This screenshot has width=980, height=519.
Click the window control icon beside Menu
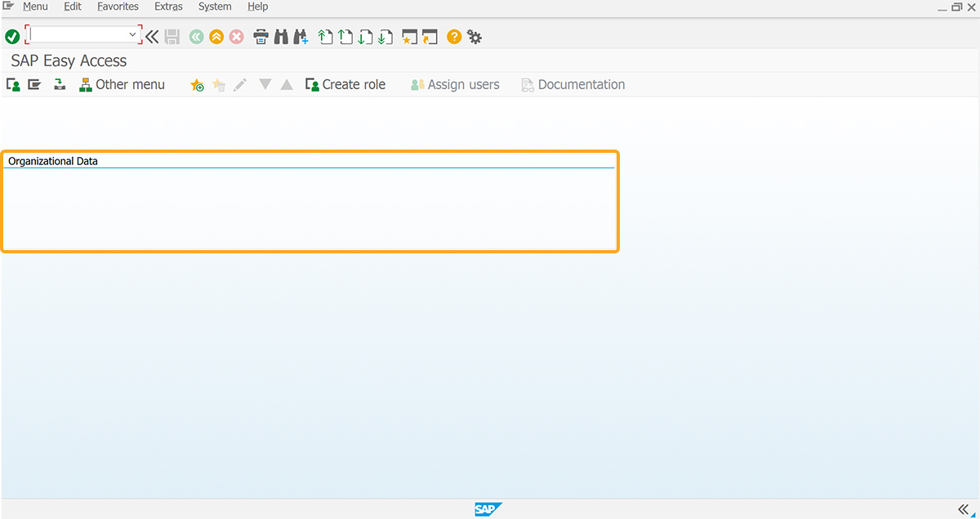click(x=8, y=6)
